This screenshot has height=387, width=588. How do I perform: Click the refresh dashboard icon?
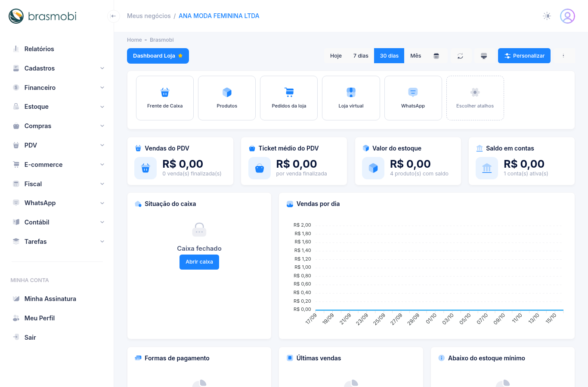(x=460, y=56)
